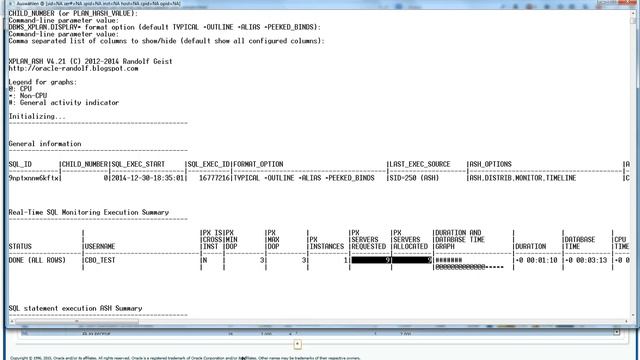This screenshot has height=360, width=640.
Task: Click 'Comma separated list of columns' prompt line
Action: coord(167,41)
